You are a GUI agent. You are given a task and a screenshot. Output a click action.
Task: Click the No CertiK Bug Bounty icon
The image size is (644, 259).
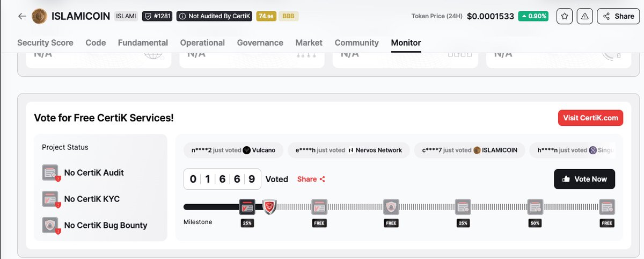tap(50, 225)
